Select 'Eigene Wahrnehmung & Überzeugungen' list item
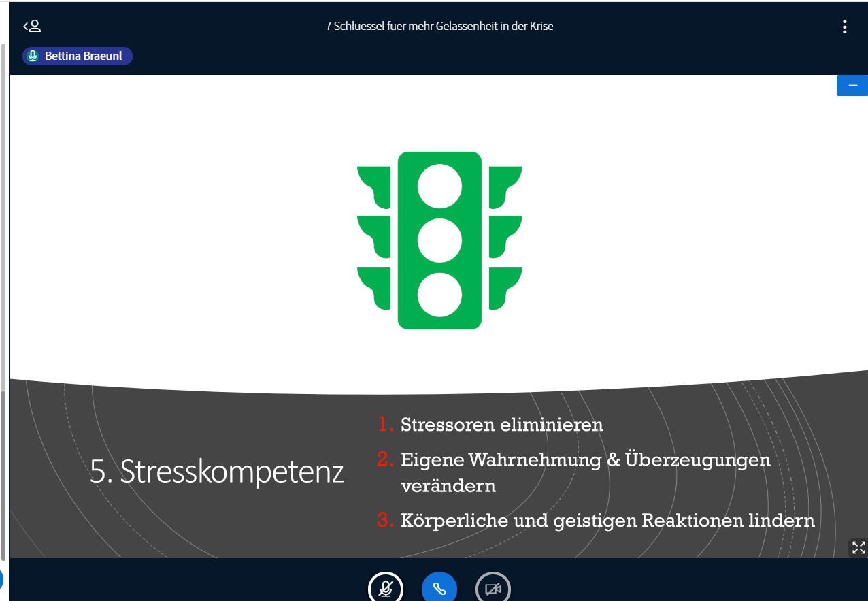Image resolution: width=868 pixels, height=601 pixels. [x=585, y=460]
